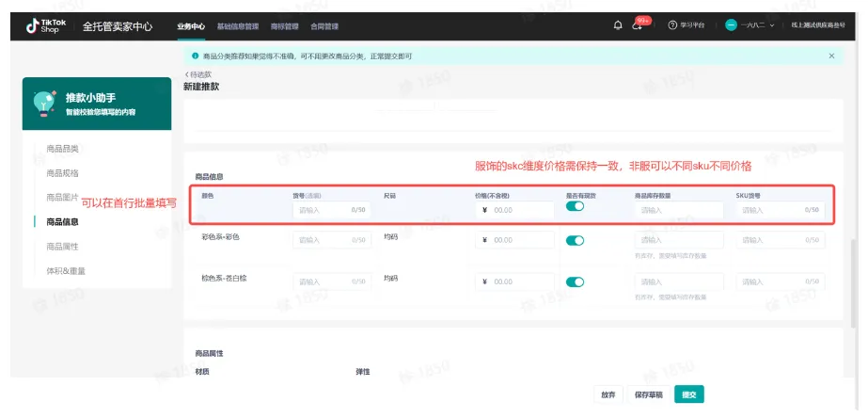Toggle in-stock switch in the batch fill row

tap(575, 206)
